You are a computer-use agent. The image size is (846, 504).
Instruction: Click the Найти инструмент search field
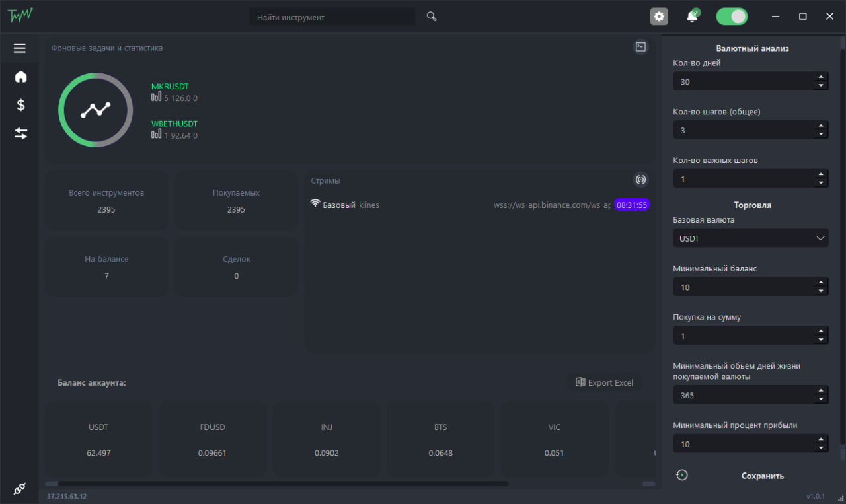(x=332, y=17)
